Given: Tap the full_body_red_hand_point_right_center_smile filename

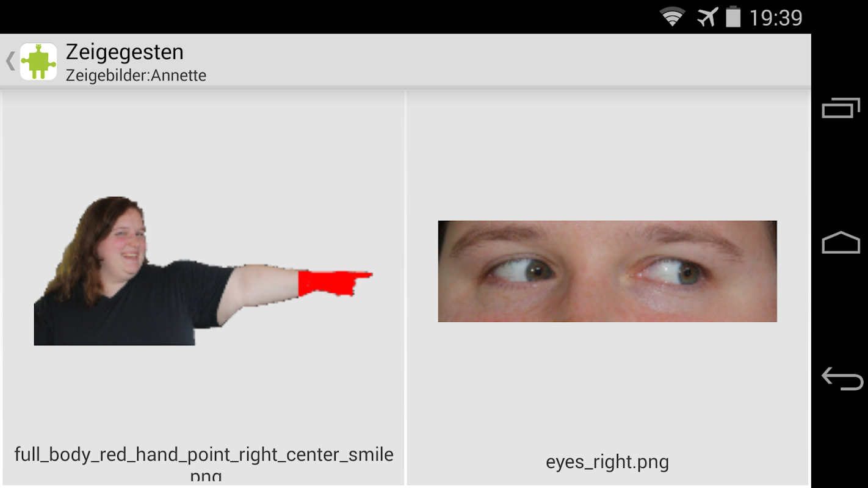Looking at the screenshot, I should click(x=204, y=462).
